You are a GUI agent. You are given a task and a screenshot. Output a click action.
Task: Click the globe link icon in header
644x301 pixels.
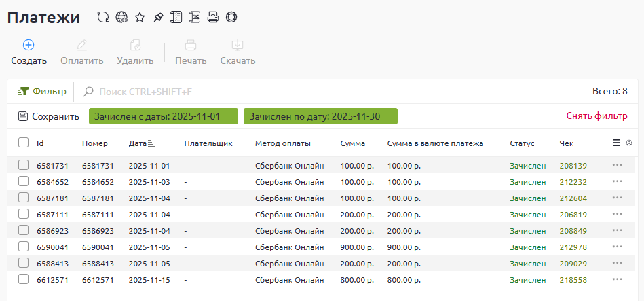pyautogui.click(x=121, y=18)
